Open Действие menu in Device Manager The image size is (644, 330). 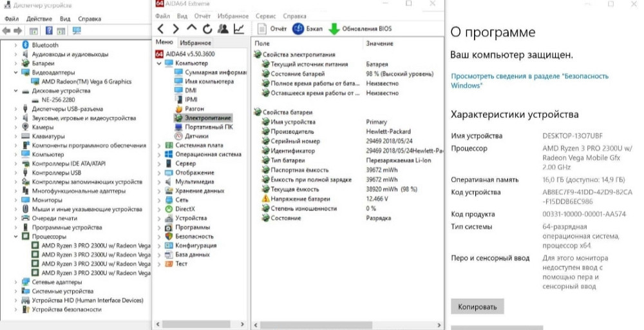[x=39, y=19]
